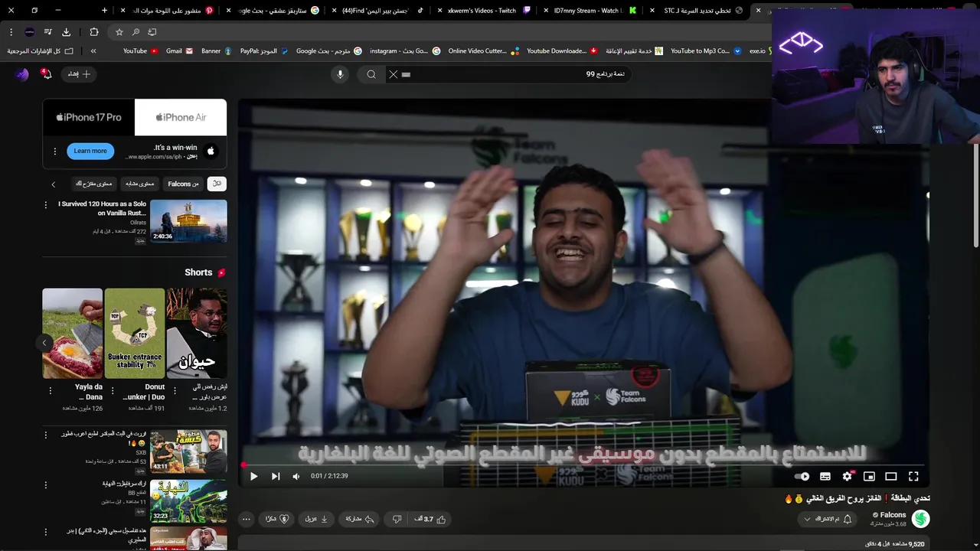980x551 pixels.
Task: Open the Falcons channel name link
Action: point(893,515)
